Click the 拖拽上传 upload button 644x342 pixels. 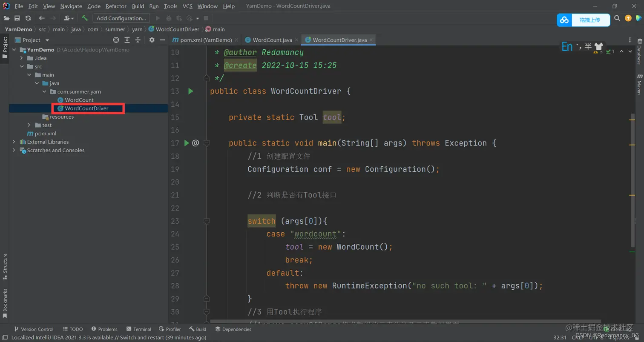click(x=589, y=20)
